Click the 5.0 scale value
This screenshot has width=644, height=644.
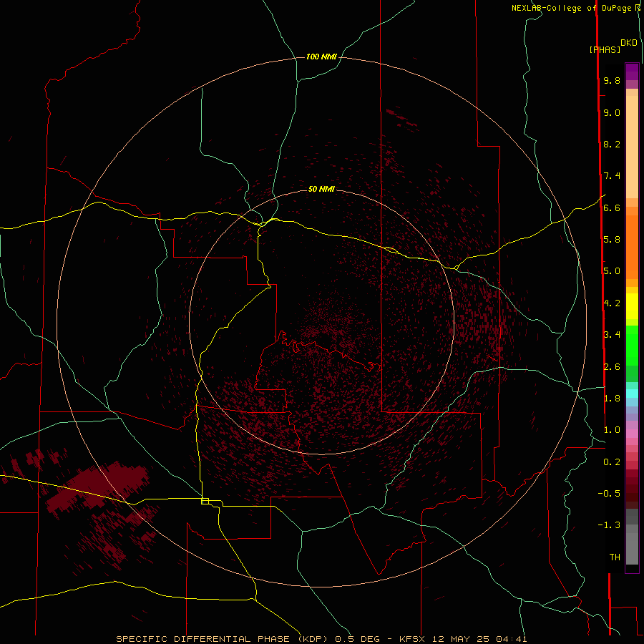[x=612, y=271]
